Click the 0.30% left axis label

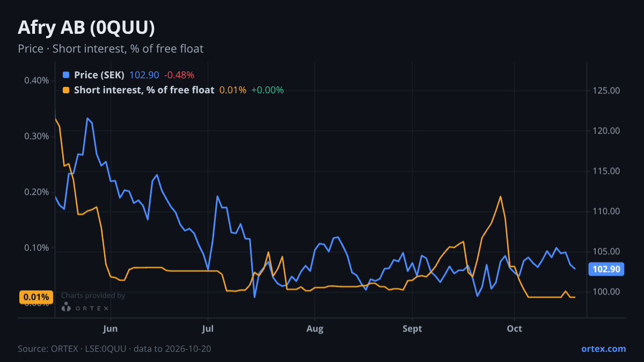pyautogui.click(x=36, y=136)
